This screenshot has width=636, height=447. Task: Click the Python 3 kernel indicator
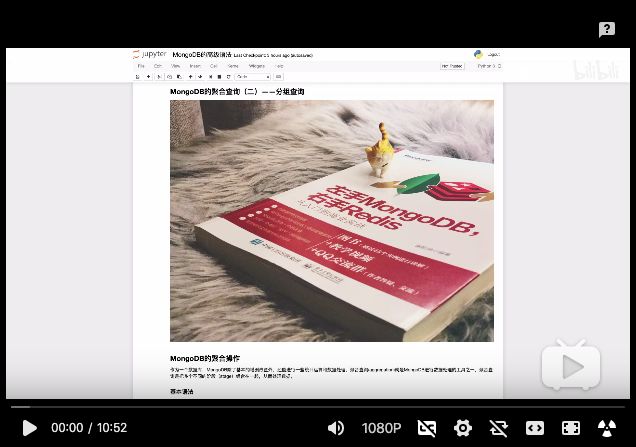[489, 66]
